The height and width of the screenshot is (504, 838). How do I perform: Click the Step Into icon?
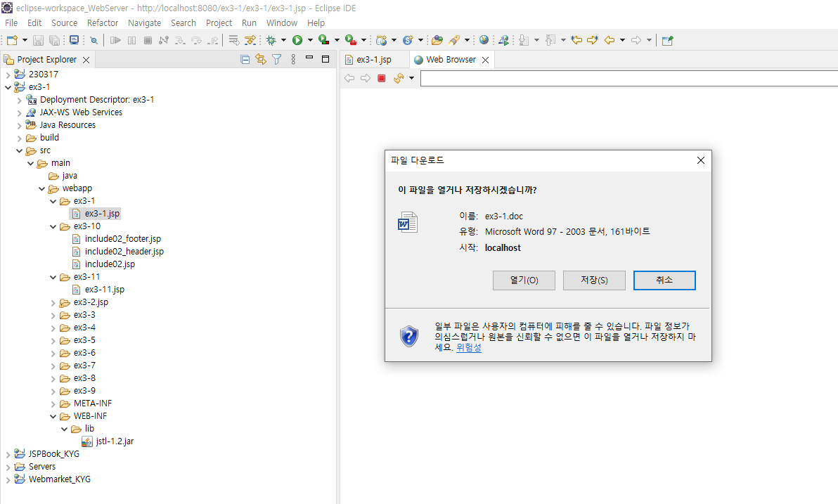(180, 40)
